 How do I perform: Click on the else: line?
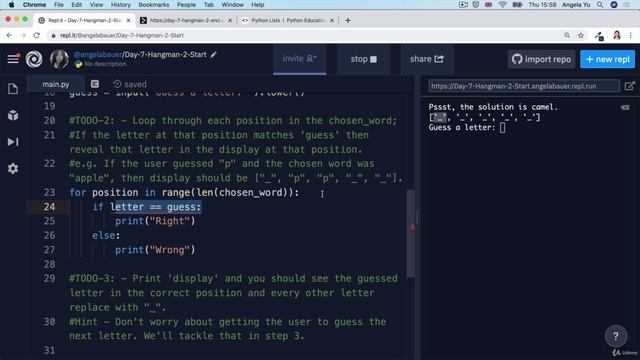pos(106,236)
